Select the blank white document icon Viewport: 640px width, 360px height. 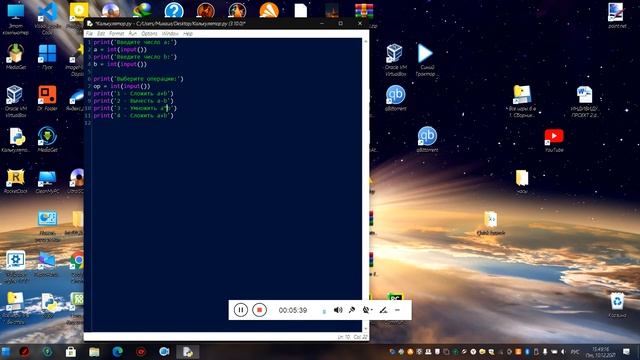coord(301,11)
